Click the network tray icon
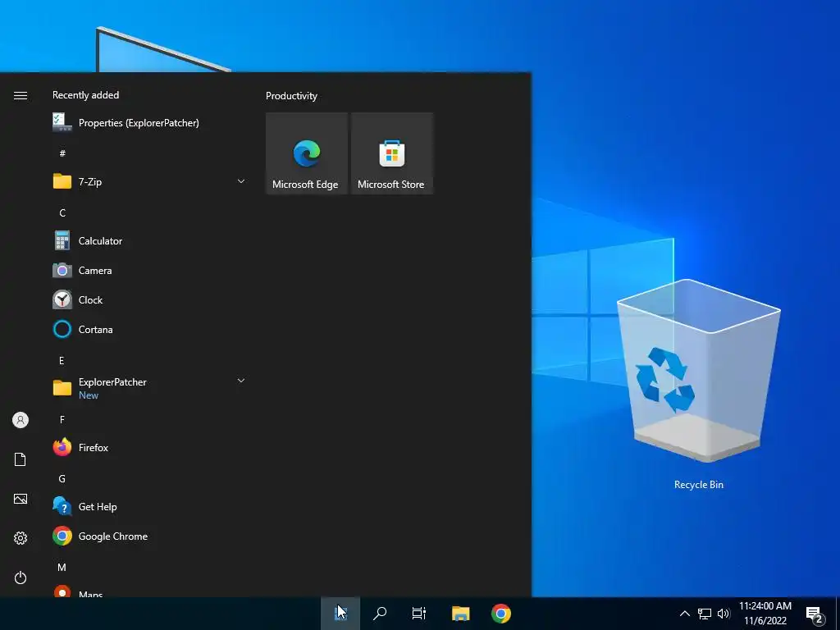This screenshot has width=840, height=630. (x=705, y=614)
